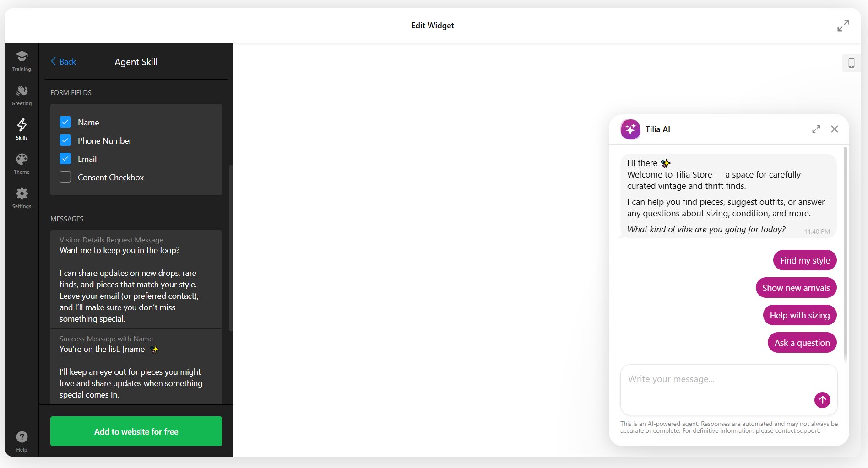This screenshot has height=468, width=868.
Task: Expand the chat widget to fullscreen
Action: (x=816, y=129)
